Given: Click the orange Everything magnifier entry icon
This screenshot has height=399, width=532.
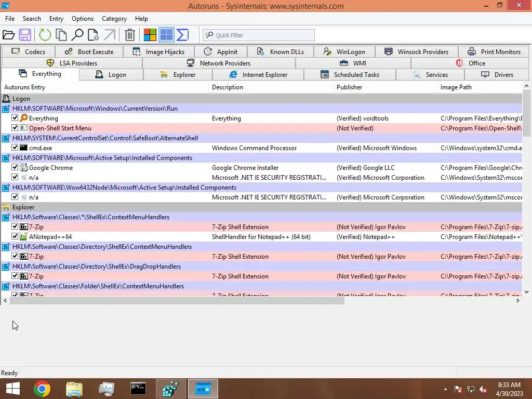Looking at the screenshot, I should pos(23,118).
